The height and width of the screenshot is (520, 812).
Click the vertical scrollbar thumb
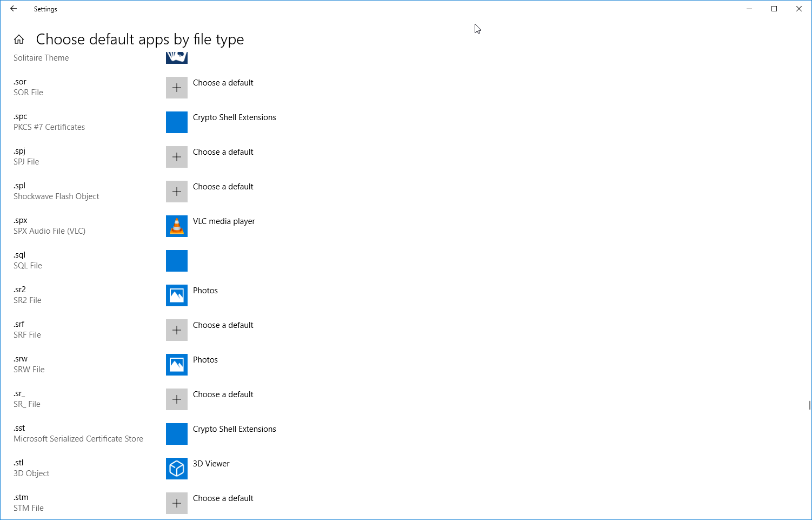[x=809, y=405]
